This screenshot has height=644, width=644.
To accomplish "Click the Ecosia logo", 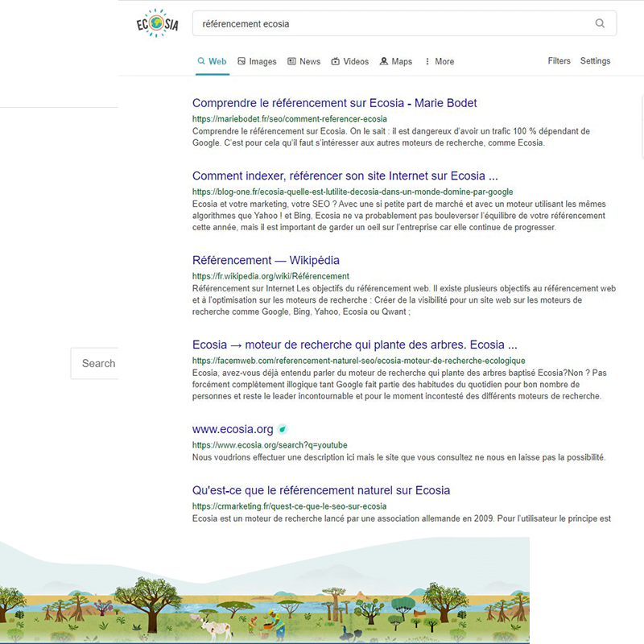I will tap(157, 23).
